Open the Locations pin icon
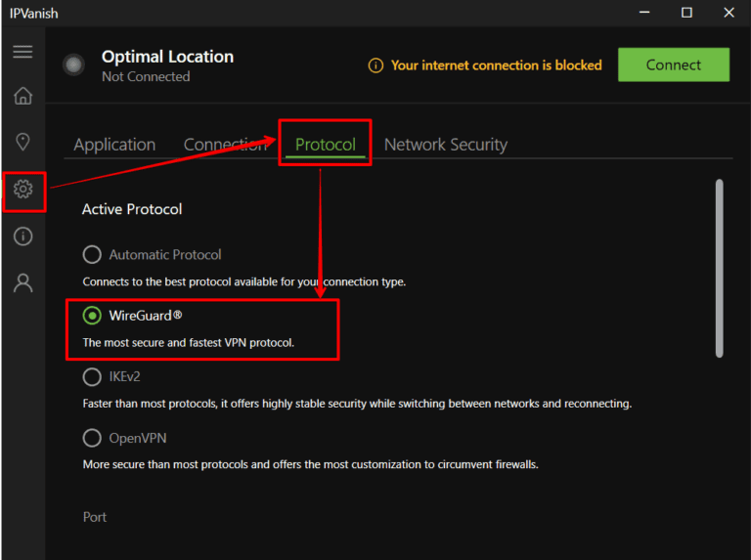Image resolution: width=751 pixels, height=560 pixels. (x=22, y=142)
